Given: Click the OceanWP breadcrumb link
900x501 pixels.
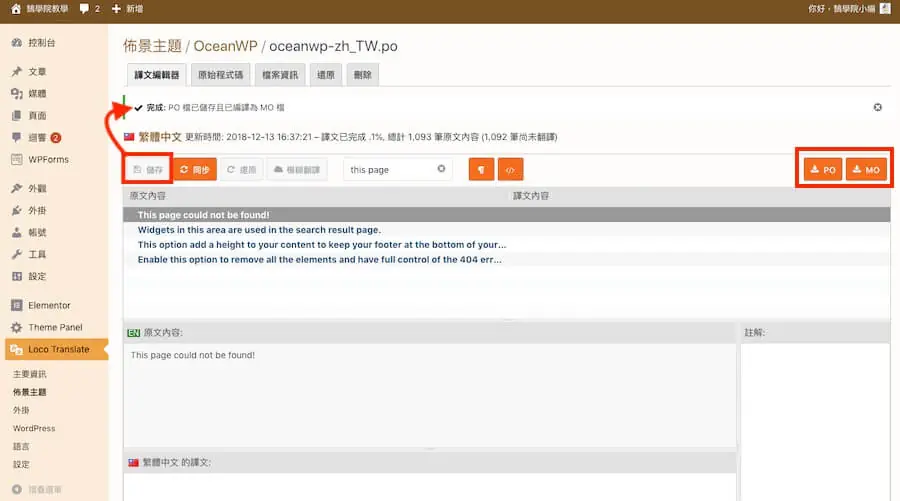Looking at the screenshot, I should (x=225, y=46).
